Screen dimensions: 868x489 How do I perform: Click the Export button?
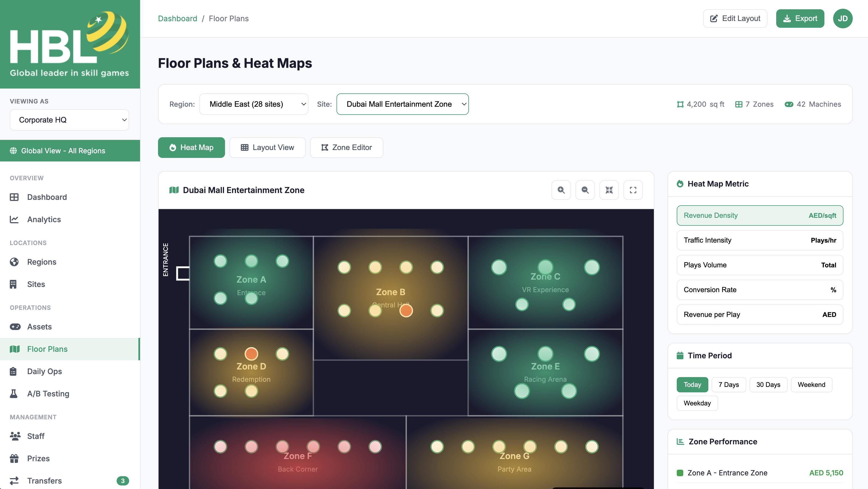pyautogui.click(x=800, y=19)
